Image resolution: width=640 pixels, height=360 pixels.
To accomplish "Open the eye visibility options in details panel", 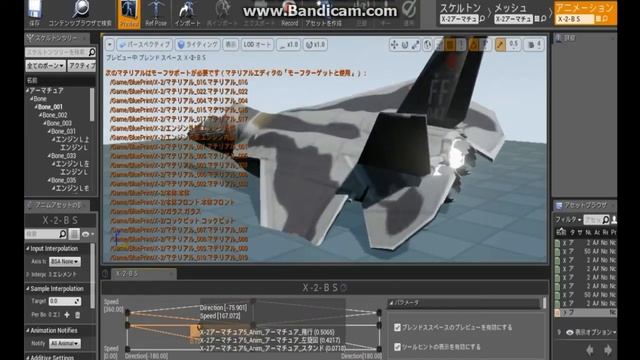I will pos(87,234).
